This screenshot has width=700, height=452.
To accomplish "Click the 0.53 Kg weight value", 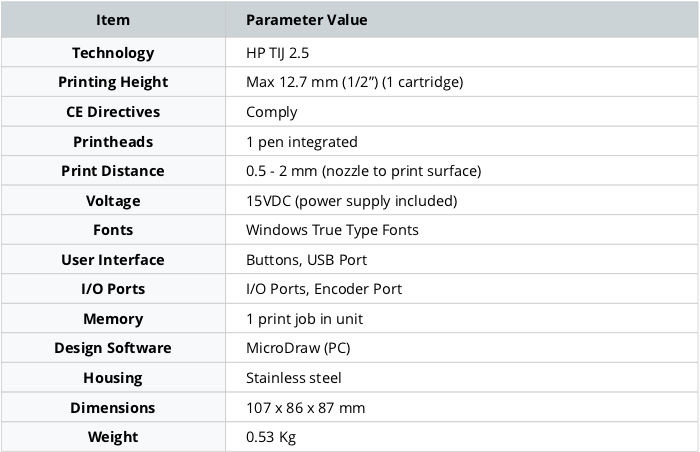I will [271, 437].
